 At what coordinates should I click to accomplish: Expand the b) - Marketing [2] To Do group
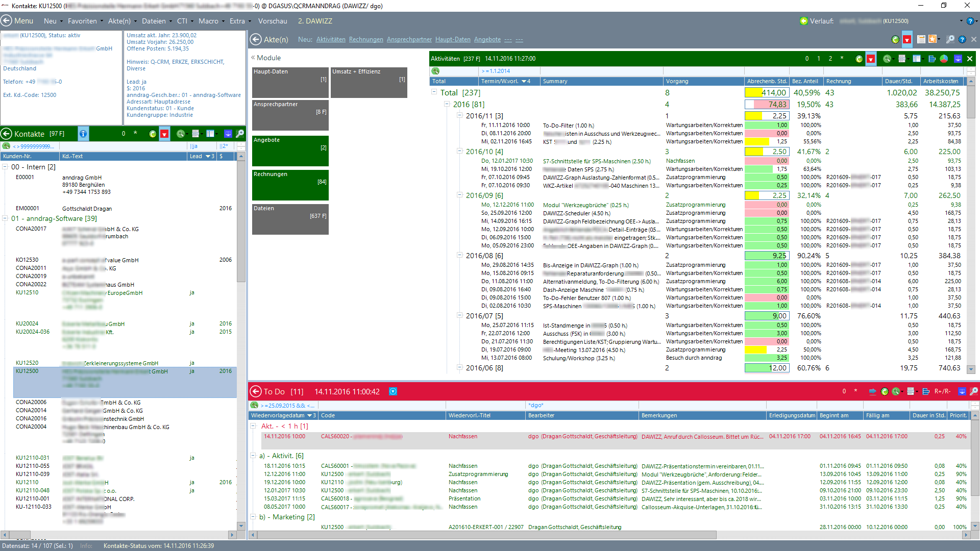coord(253,517)
